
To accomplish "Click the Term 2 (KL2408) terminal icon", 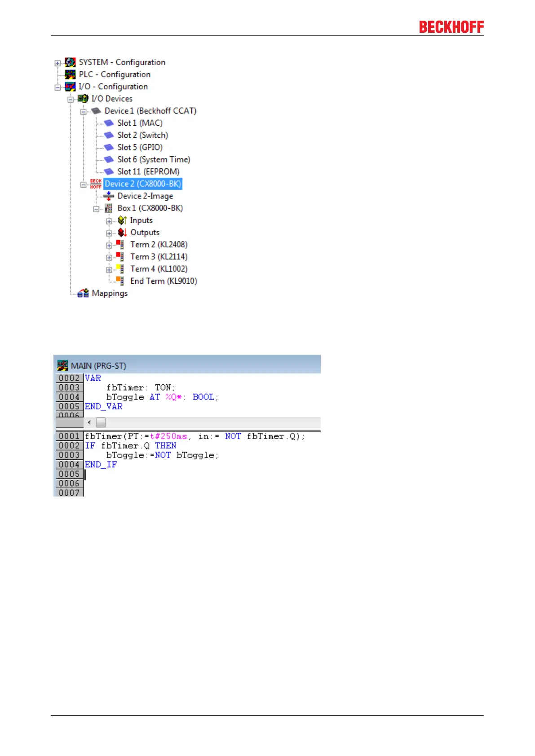I will (x=120, y=245).
